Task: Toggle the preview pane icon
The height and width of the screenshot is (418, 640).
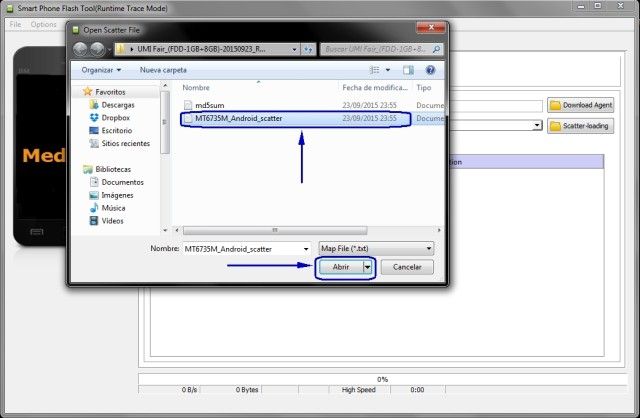Action: (x=408, y=70)
